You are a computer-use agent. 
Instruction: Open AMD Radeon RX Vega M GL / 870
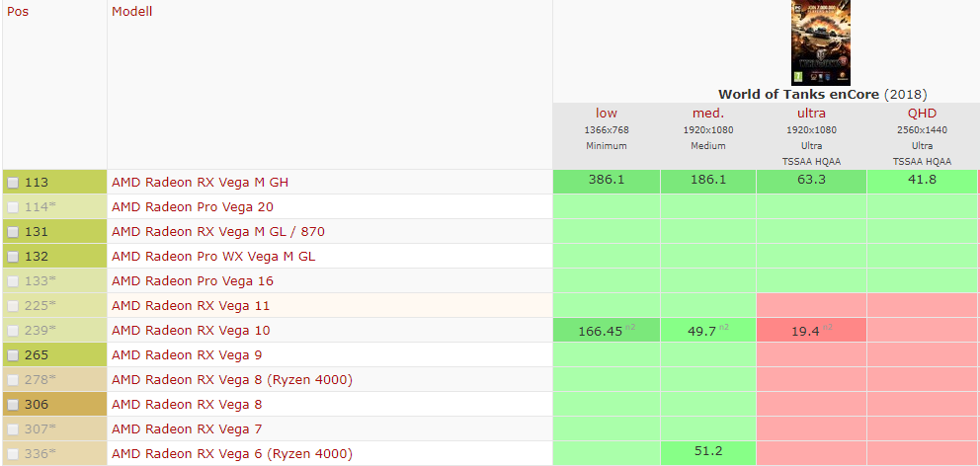click(218, 232)
